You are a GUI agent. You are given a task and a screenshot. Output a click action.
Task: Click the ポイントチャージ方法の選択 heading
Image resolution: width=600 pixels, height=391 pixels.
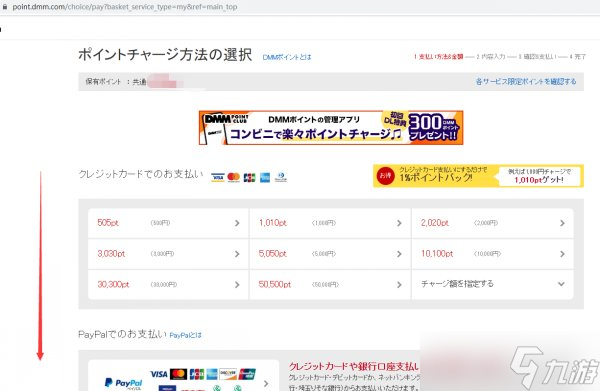[165, 55]
